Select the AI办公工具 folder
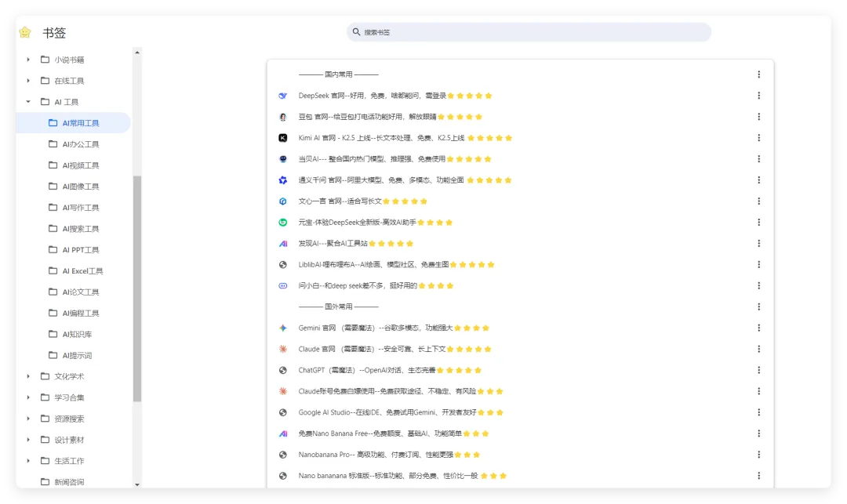 click(x=74, y=144)
